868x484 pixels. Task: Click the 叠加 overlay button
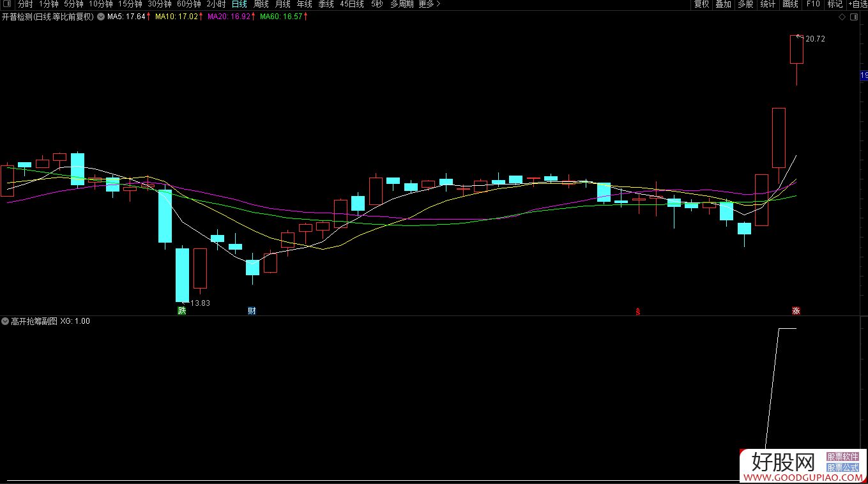click(723, 4)
